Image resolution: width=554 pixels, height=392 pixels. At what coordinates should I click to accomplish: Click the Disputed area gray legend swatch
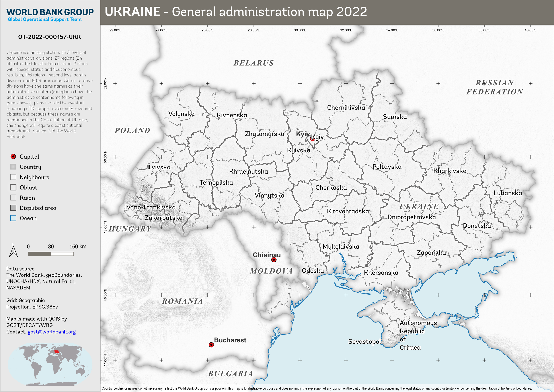click(x=13, y=208)
